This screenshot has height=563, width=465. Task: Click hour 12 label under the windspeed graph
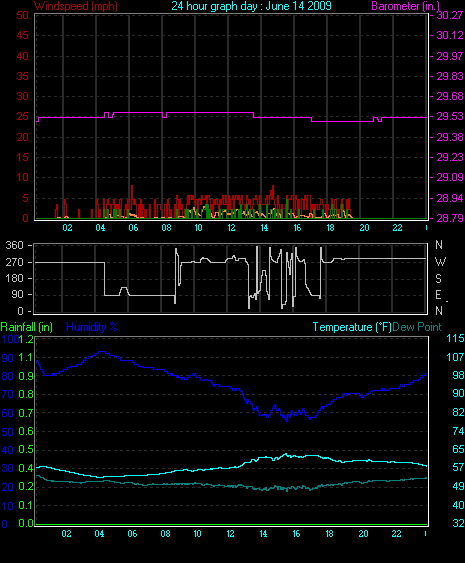(x=231, y=228)
